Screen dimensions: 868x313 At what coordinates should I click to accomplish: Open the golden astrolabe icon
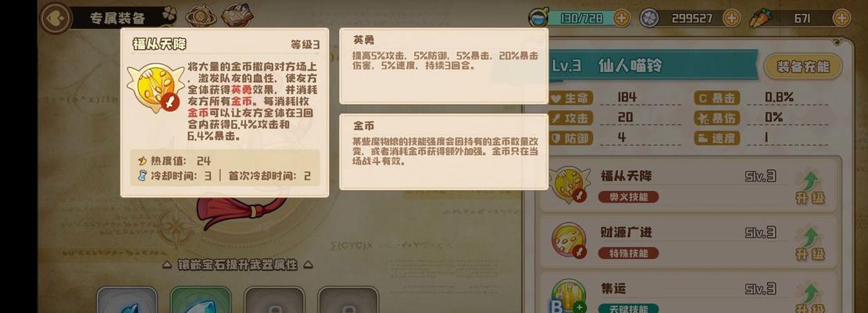200,16
